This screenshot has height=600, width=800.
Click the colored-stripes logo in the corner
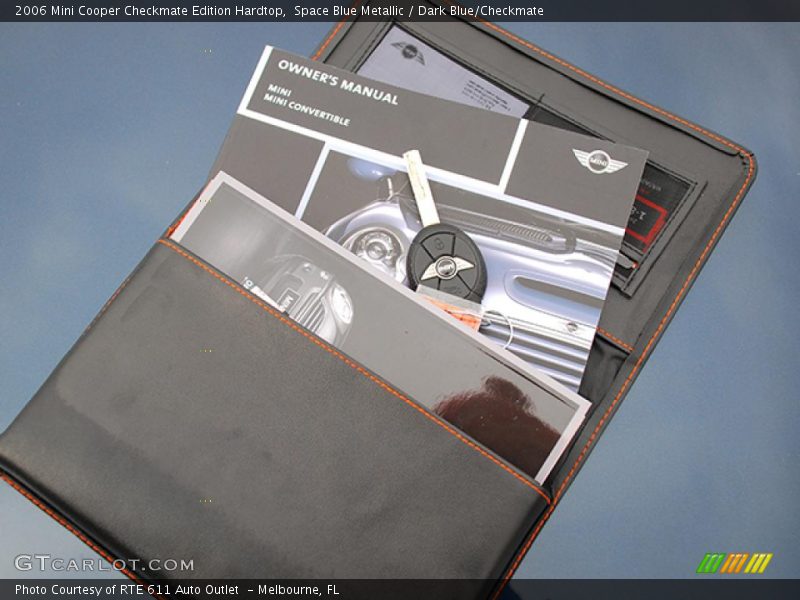point(735,563)
